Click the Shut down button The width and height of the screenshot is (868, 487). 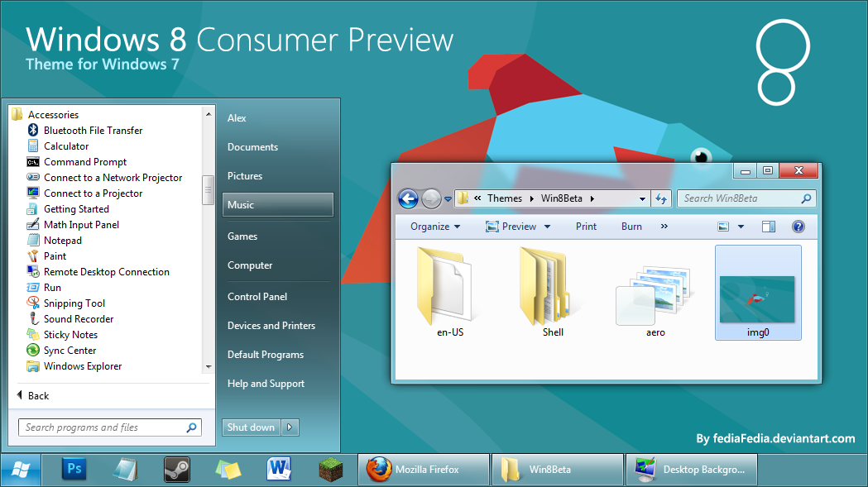point(252,427)
